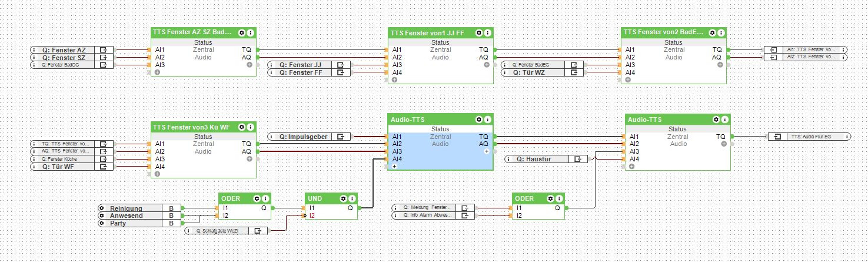The width and height of the screenshot is (868, 262).
Task: Select AI2: TTS Fenster vo output connector
Action: (x=806, y=58)
